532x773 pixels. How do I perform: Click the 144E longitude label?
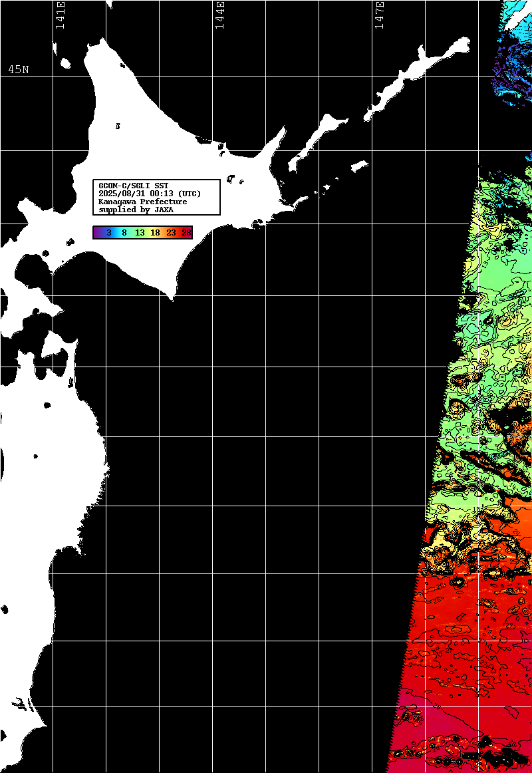(219, 15)
